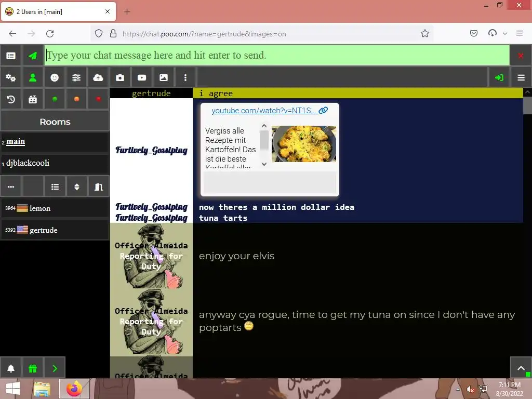Click the chat message input field
Image resolution: width=532 pixels, height=399 pixels.
coord(277,55)
